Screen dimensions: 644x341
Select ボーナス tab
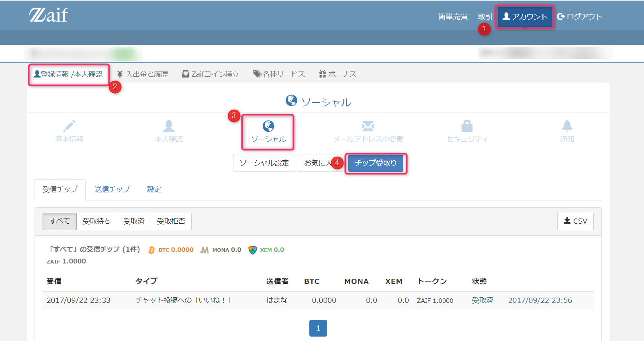pyautogui.click(x=338, y=74)
